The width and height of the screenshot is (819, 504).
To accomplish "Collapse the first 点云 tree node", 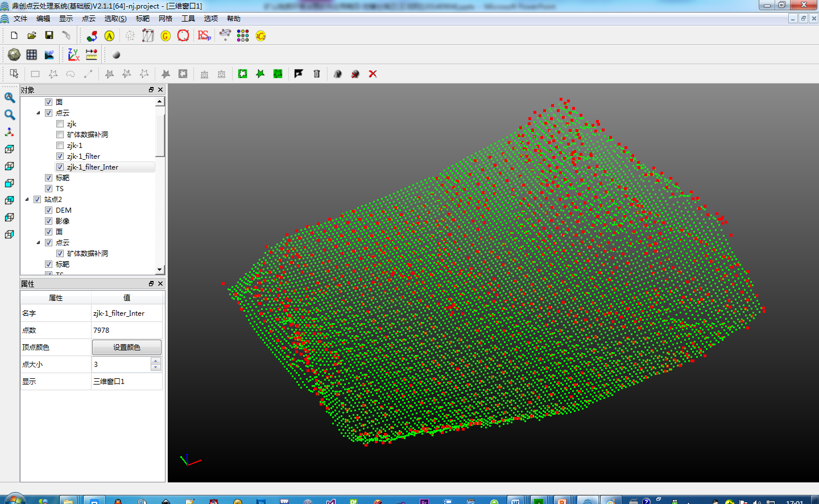I will point(38,113).
